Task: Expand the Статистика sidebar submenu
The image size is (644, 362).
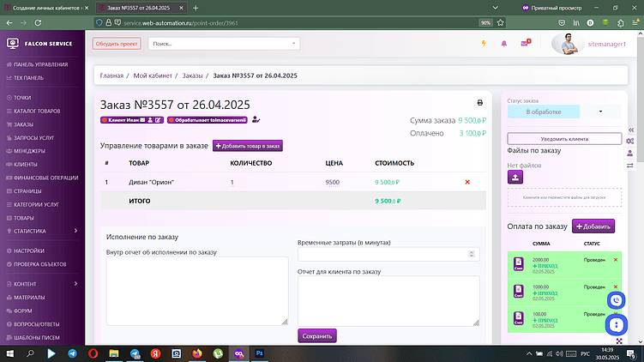Action: [x=75, y=231]
